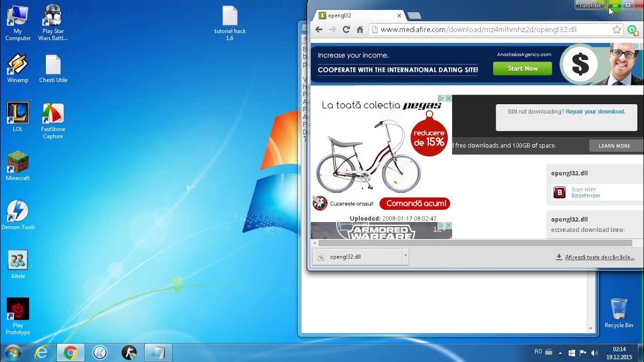
Task: Click the Armored Warfare ad banner
Action: 381,230
